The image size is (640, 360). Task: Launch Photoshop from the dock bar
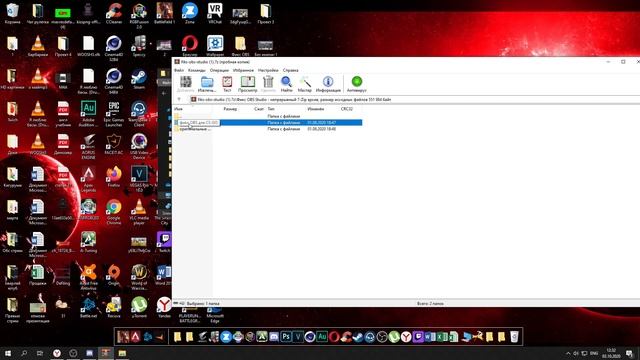[x=286, y=337]
